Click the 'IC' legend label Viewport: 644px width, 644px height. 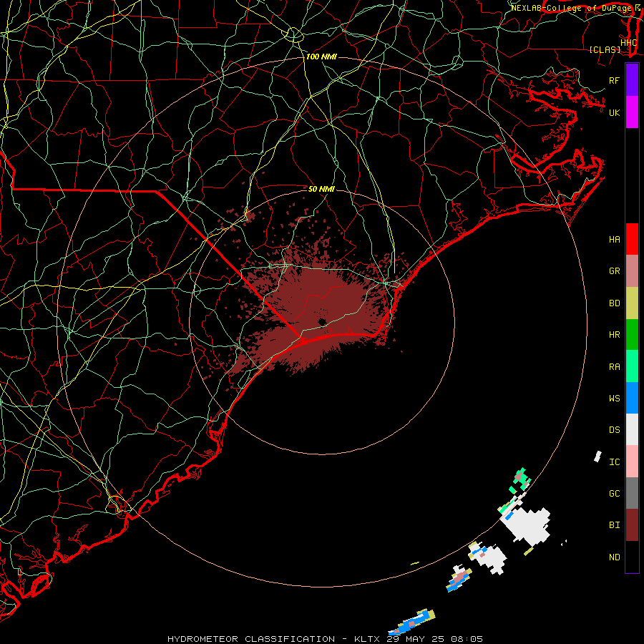point(614,462)
